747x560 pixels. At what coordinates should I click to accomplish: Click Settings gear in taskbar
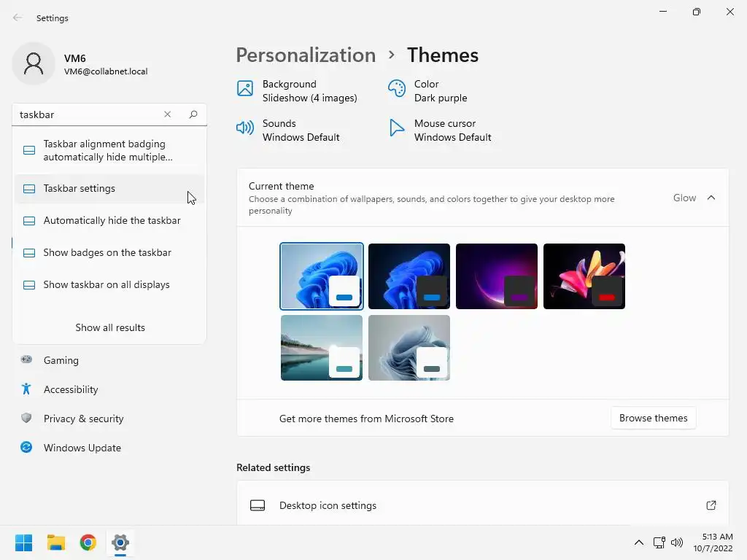pyautogui.click(x=120, y=542)
